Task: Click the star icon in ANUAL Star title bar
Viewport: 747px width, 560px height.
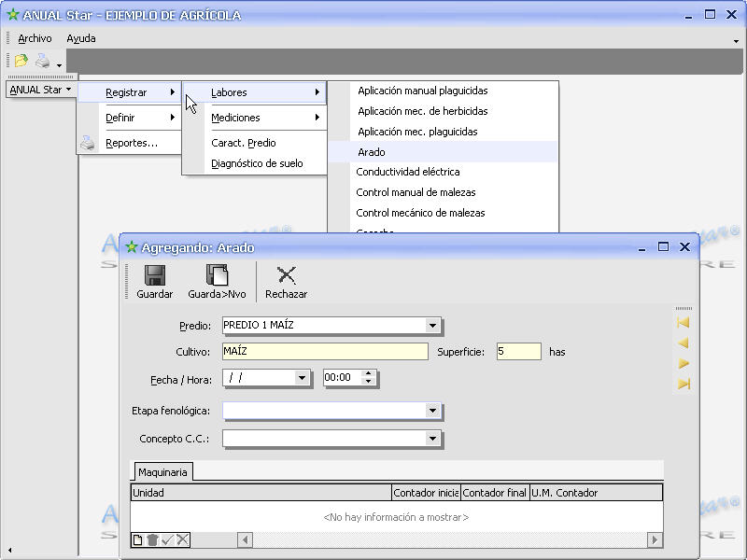Action: pyautogui.click(x=13, y=15)
